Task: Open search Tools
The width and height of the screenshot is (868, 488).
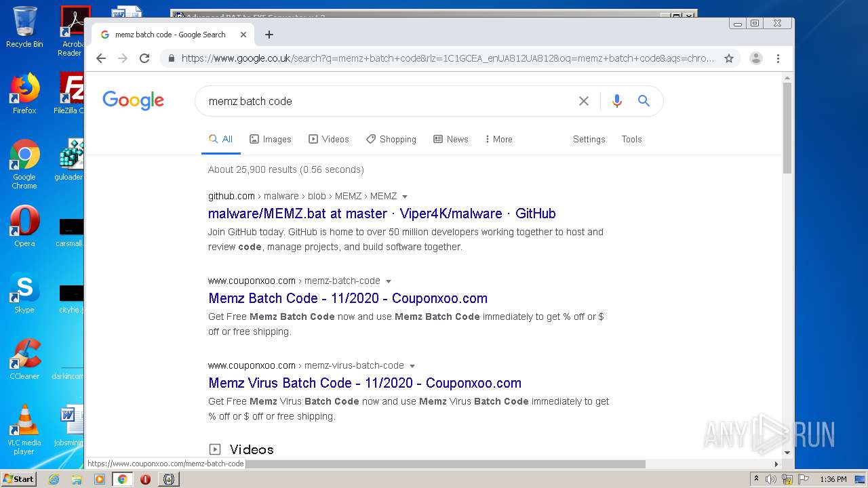Action: [631, 139]
